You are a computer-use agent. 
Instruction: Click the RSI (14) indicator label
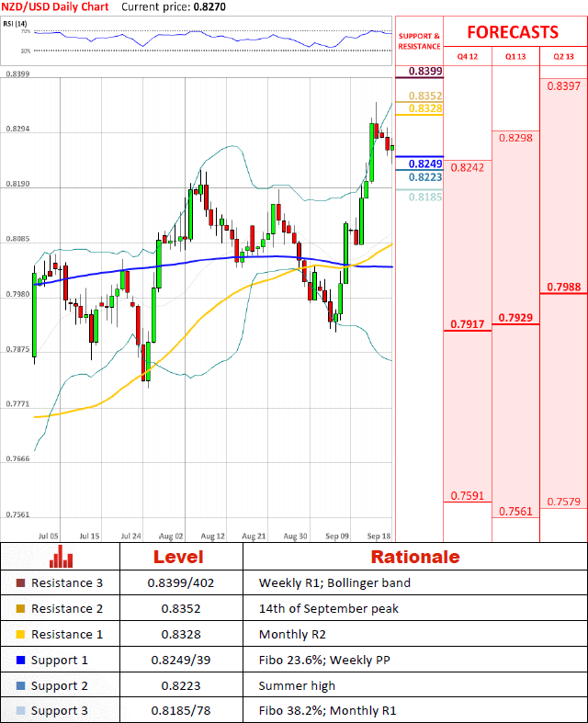coord(15,24)
